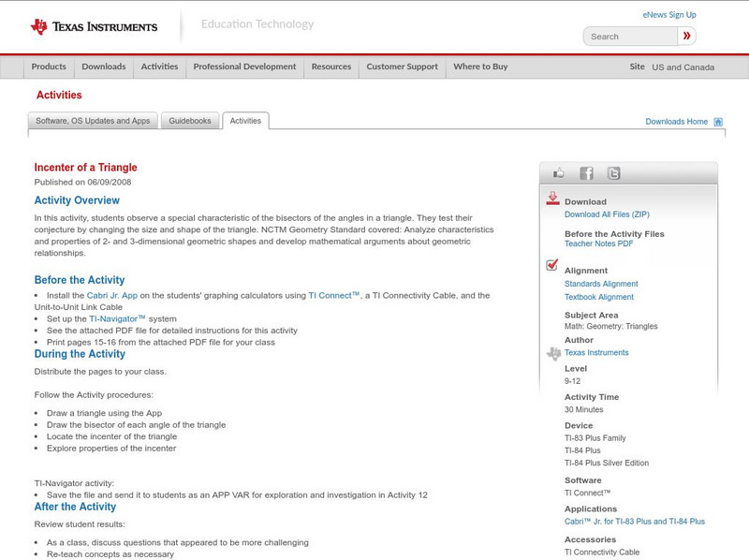
Task: Click 'TI Connectivity Cable' accessory entry
Action: 602,553
